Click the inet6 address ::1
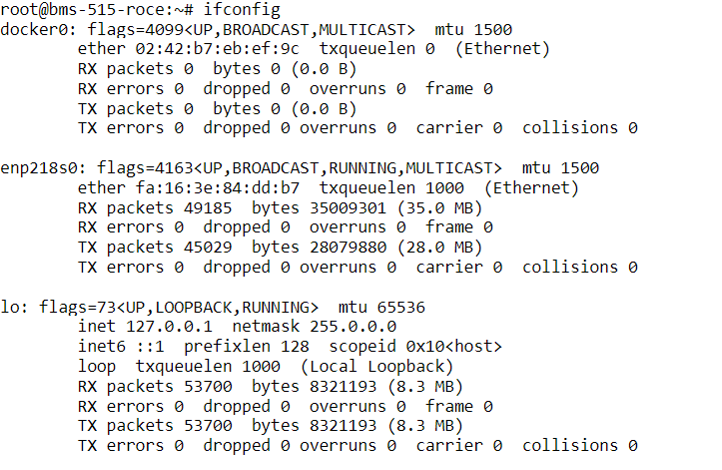Image resolution: width=722 pixels, height=470 pixels. [150, 346]
